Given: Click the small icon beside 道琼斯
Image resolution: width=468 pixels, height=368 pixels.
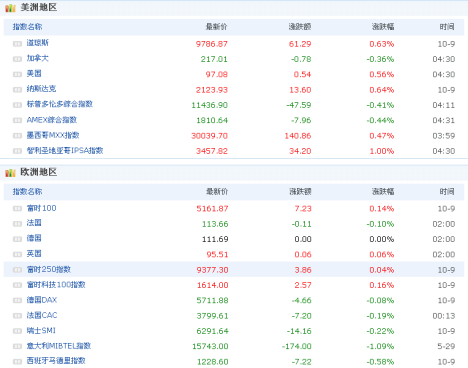Looking at the screenshot, I should point(17,44).
